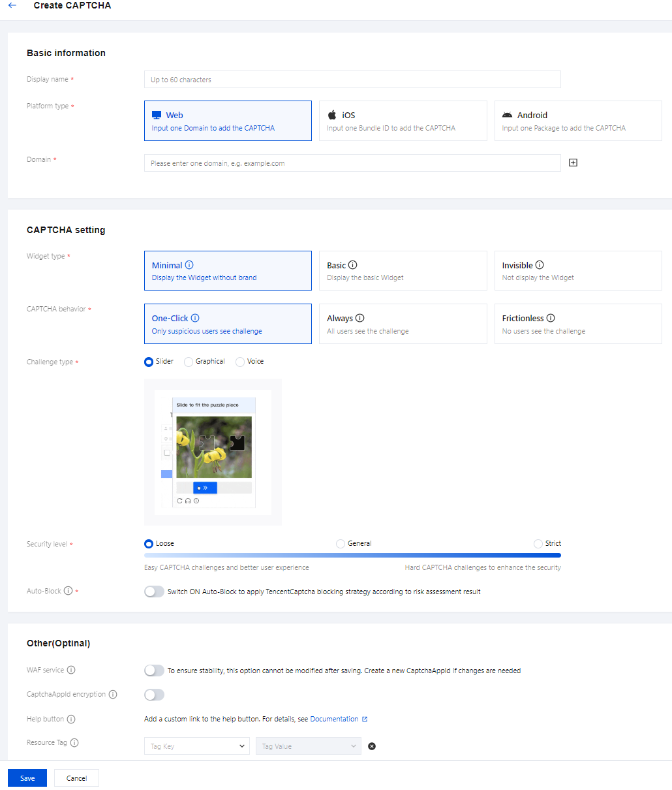Click the Save button

pyautogui.click(x=27, y=778)
